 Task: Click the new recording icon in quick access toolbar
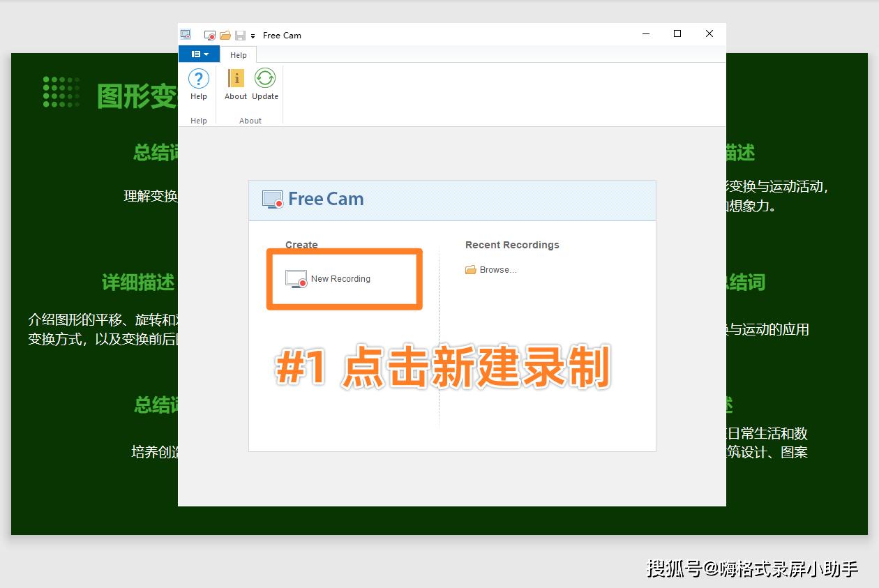[209, 35]
